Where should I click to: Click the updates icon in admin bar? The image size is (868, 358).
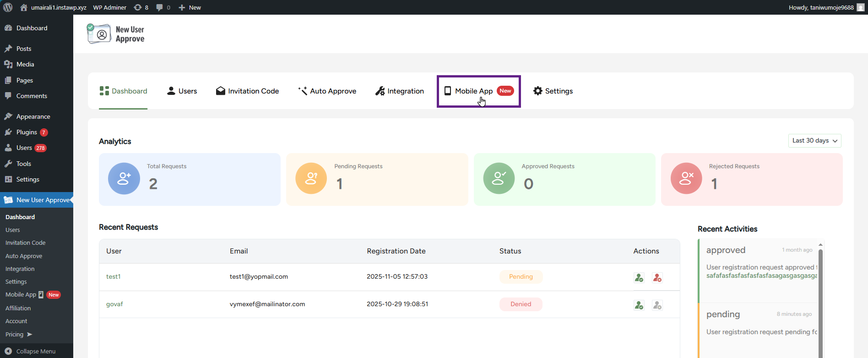point(138,7)
